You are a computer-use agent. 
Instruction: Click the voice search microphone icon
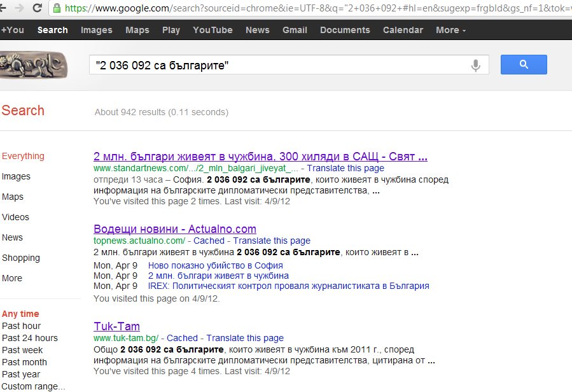[x=475, y=66]
